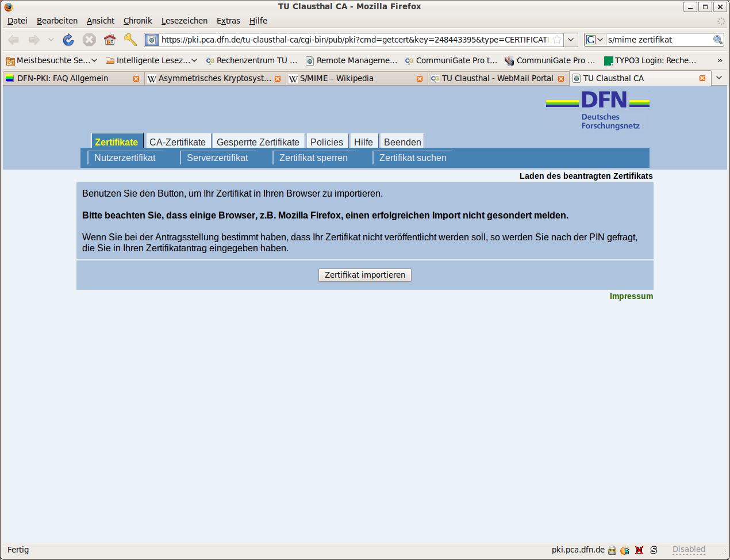Screen dimensions: 730x560
Task: Close the S/MIME – Wikipedia tab
Action: click(420, 79)
